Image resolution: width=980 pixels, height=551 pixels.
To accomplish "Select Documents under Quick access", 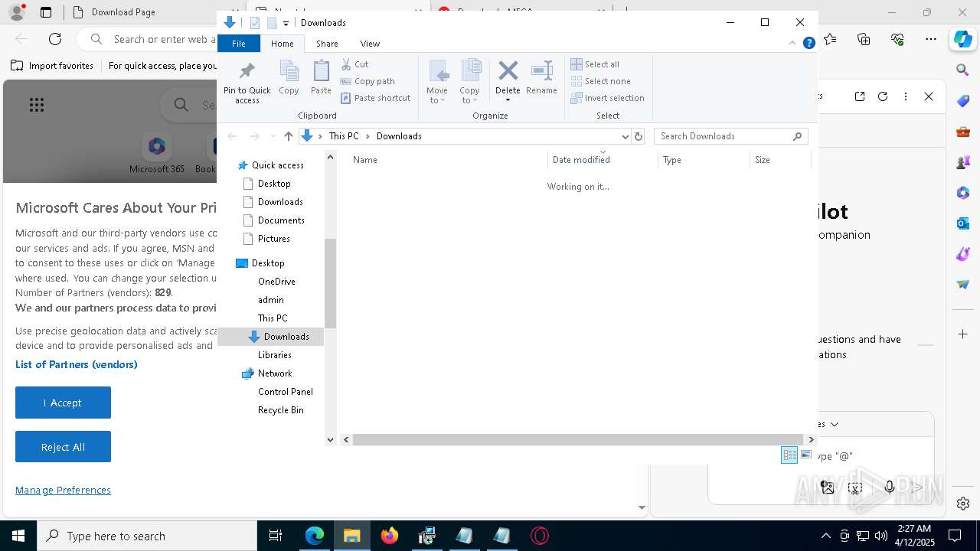I will 281,220.
